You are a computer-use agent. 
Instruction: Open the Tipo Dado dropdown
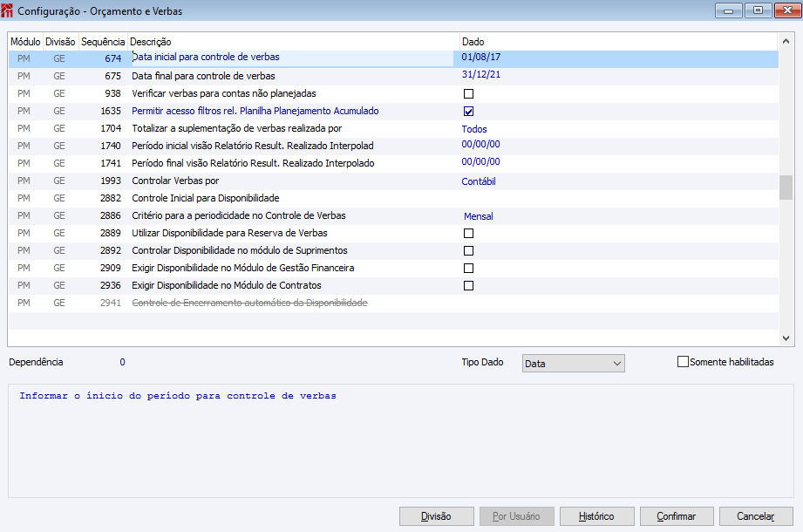click(573, 364)
